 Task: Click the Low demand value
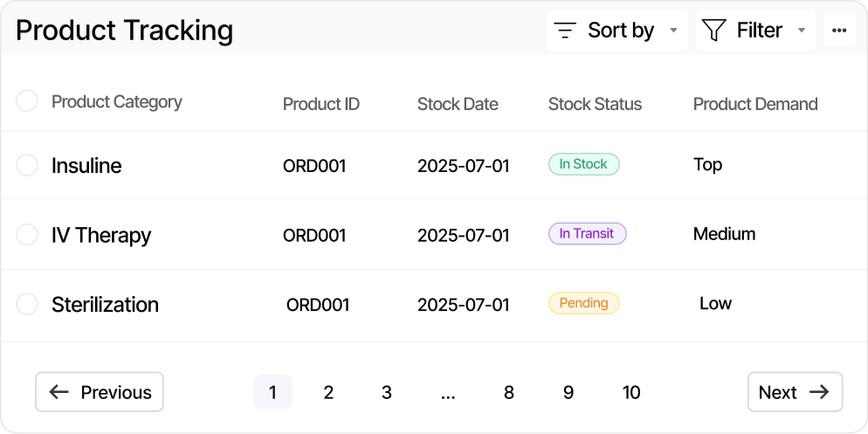click(x=715, y=303)
